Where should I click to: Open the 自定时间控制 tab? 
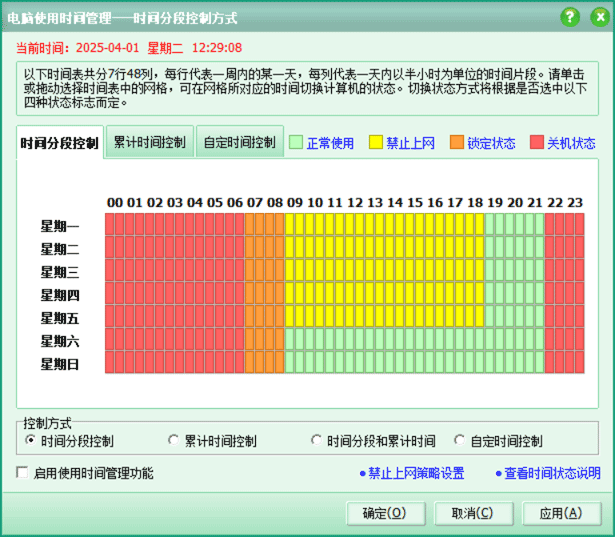coord(240,142)
